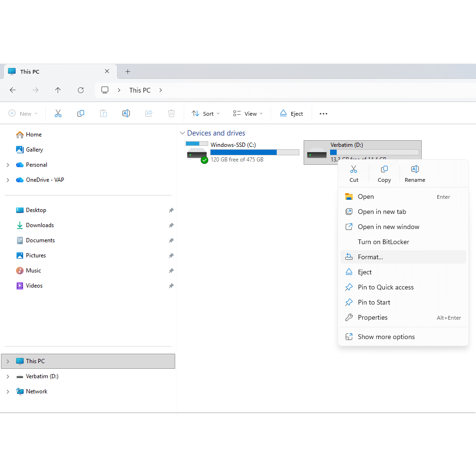Open OneDrive - VAP in sidebar
The image size is (476, 476).
(x=40, y=180)
